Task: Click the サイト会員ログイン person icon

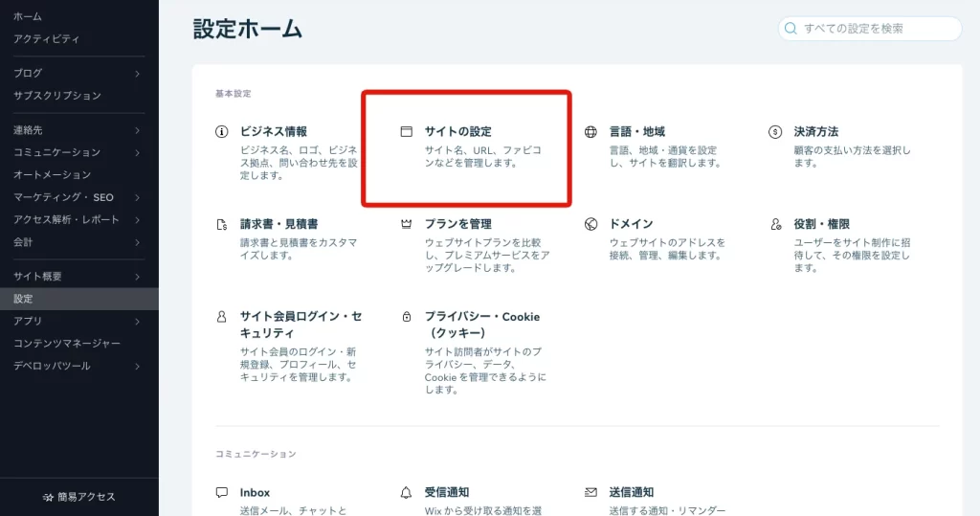Action: pyautogui.click(x=221, y=317)
